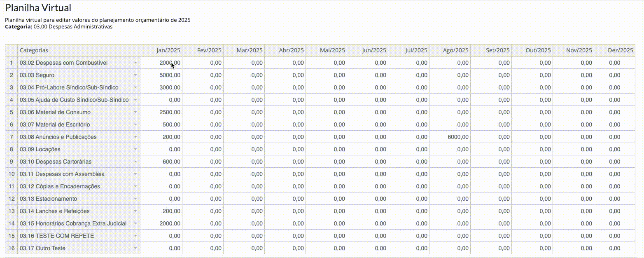Select the Pró-Labore Síndico/Sub-Síndico category cell
Screen dimensions: 644x258
coord(74,87)
